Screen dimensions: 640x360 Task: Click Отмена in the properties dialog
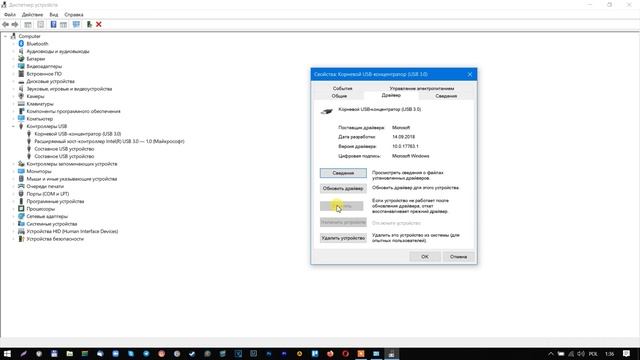(458, 257)
